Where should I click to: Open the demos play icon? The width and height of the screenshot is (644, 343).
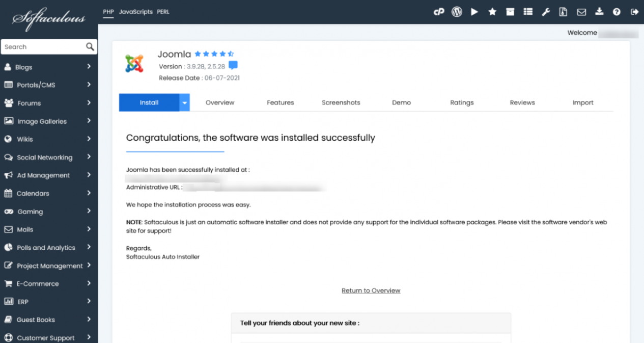[x=474, y=12]
